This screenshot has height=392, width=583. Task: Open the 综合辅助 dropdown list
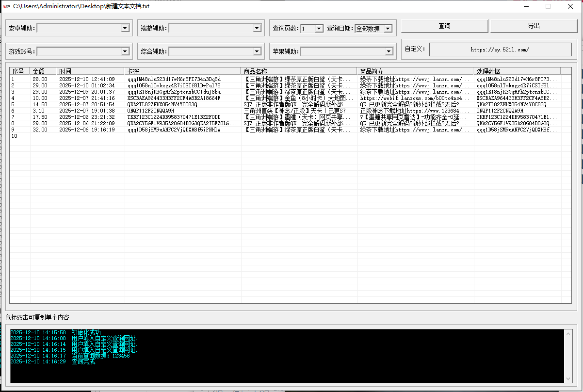[x=258, y=51]
